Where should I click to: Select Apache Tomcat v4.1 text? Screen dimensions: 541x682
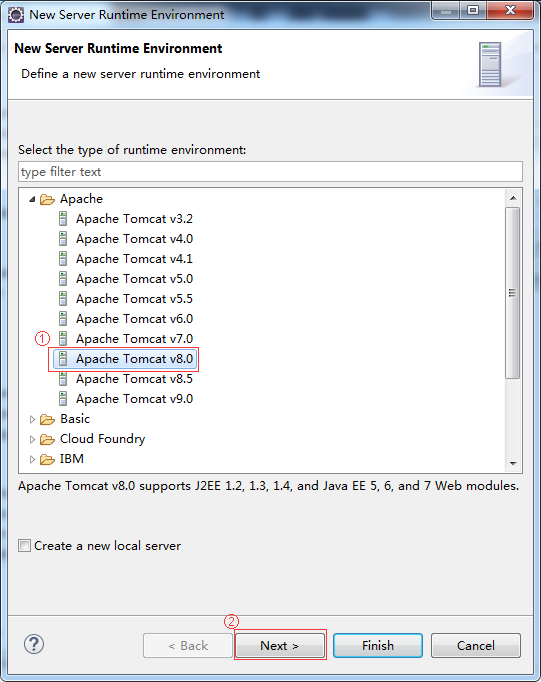(134, 259)
